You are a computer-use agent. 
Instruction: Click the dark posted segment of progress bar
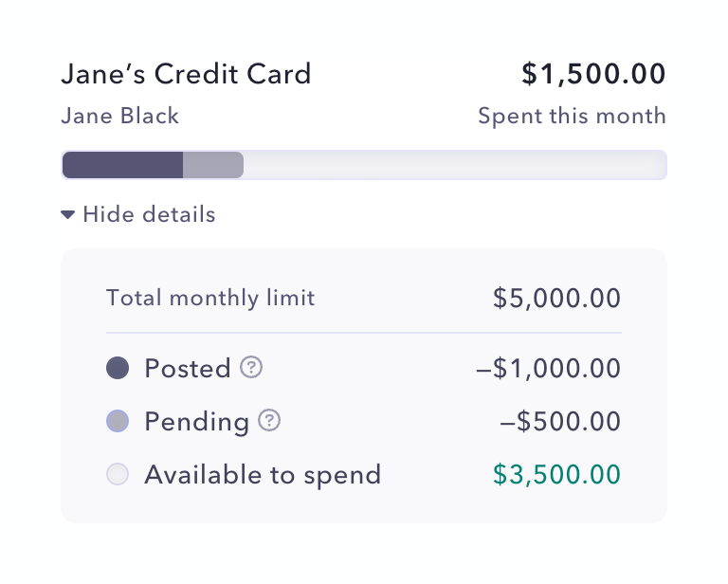coord(122,165)
